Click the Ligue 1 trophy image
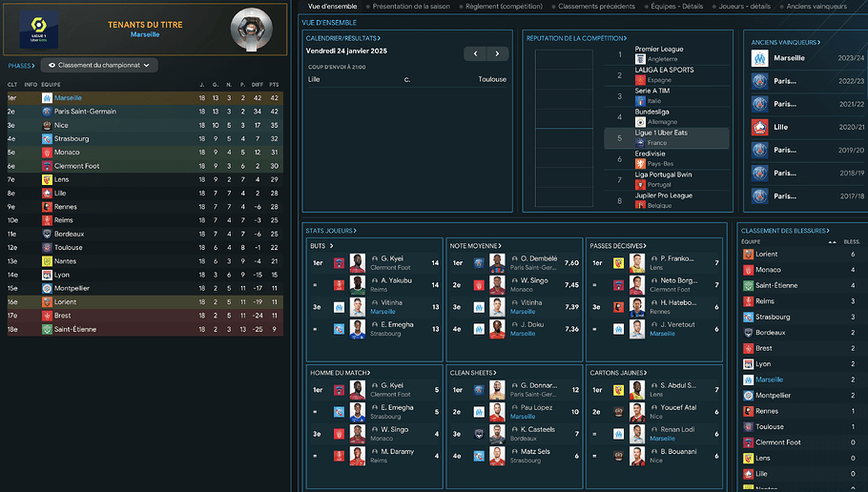 click(251, 29)
